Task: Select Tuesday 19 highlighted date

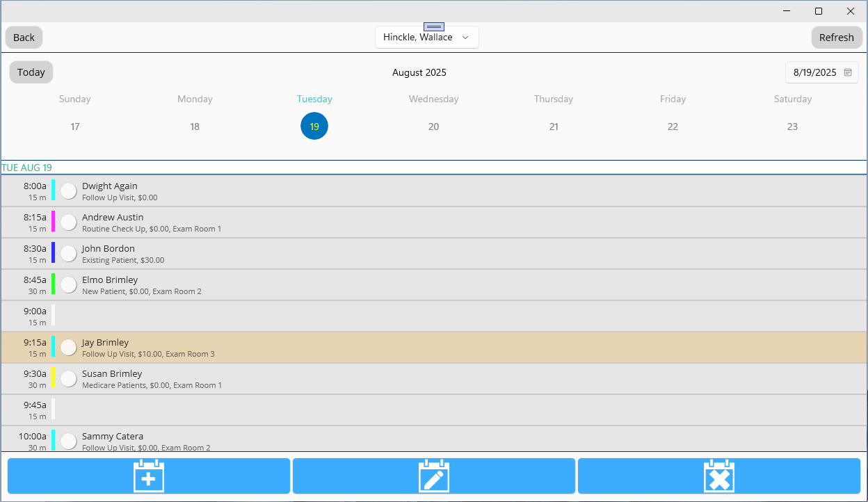Action: [314, 127]
